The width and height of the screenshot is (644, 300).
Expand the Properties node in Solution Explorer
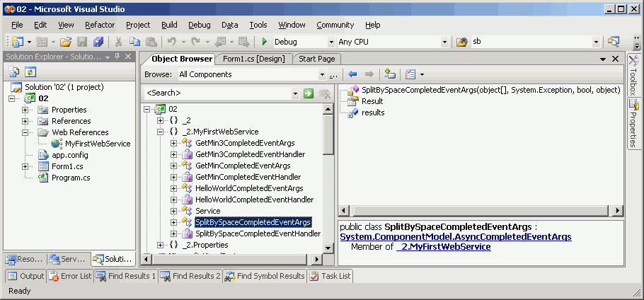[25, 110]
